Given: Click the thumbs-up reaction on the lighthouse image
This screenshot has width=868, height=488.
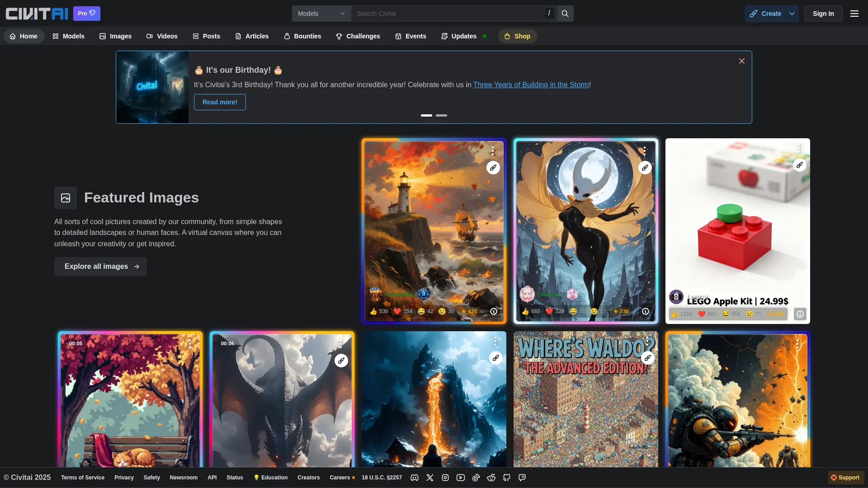Looking at the screenshot, I should point(374,311).
